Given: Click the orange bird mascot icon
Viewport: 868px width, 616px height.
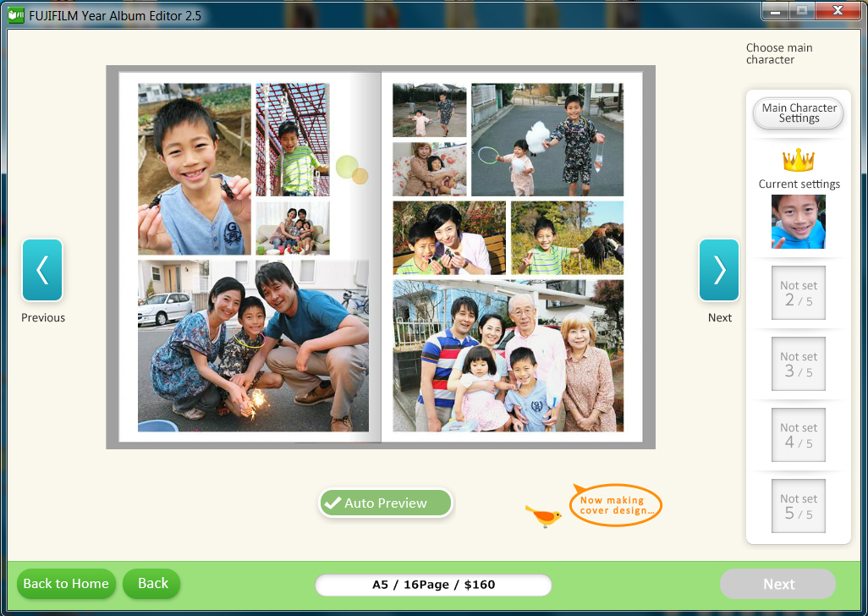Looking at the screenshot, I should [543, 516].
